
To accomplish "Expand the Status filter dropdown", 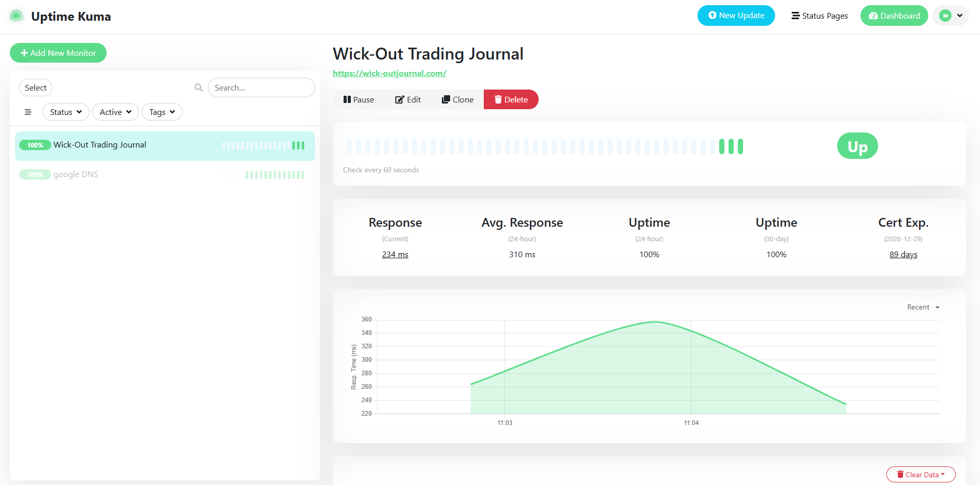I will click(66, 112).
